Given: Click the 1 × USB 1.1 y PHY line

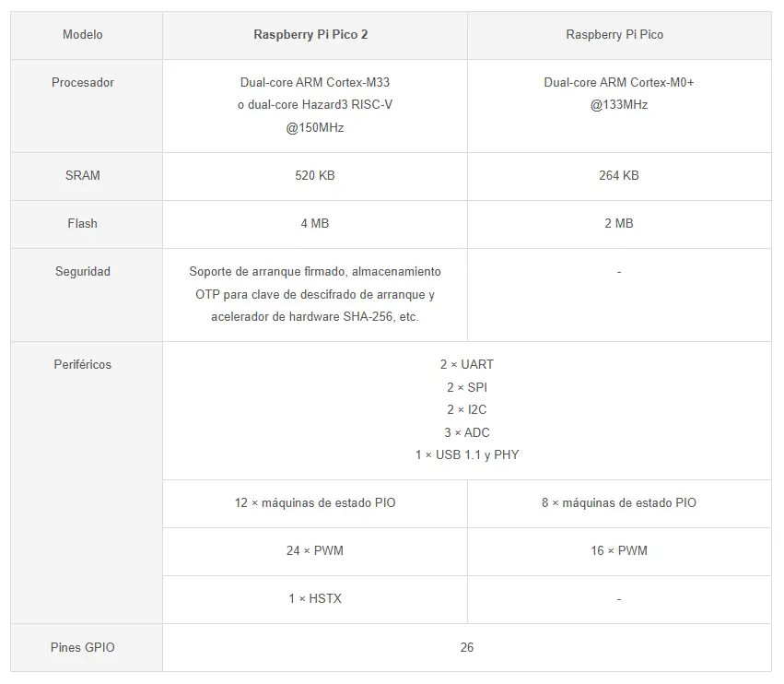Looking at the screenshot, I should (x=467, y=454).
